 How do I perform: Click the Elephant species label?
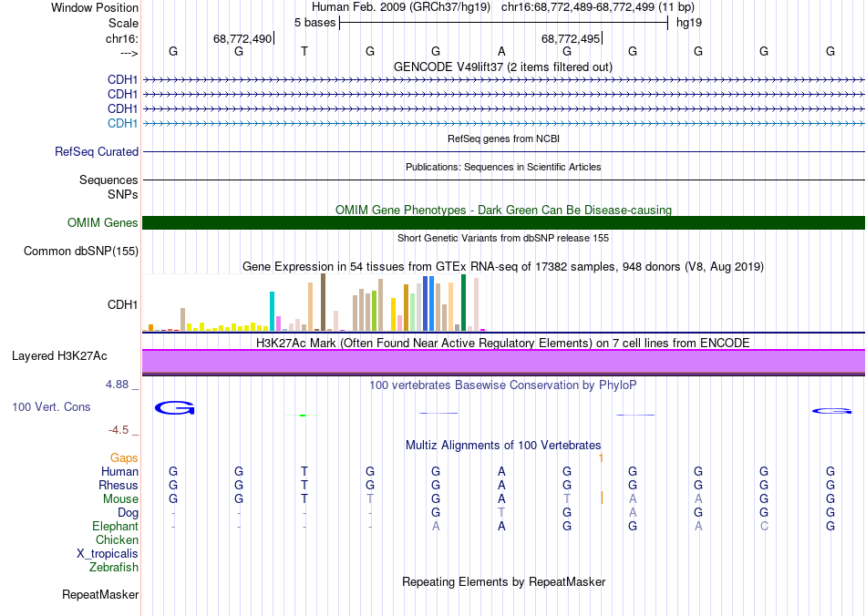click(115, 527)
